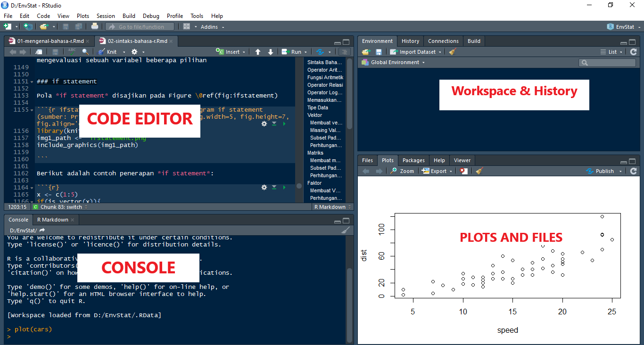
Task: Run current chunk green play on line 1164
Action: (x=284, y=188)
